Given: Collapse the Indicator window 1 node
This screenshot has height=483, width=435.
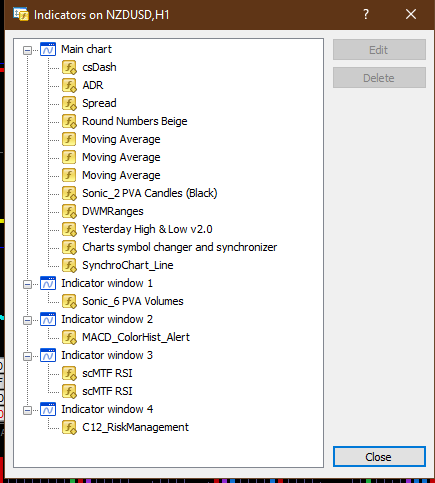Looking at the screenshot, I should coord(27,284).
